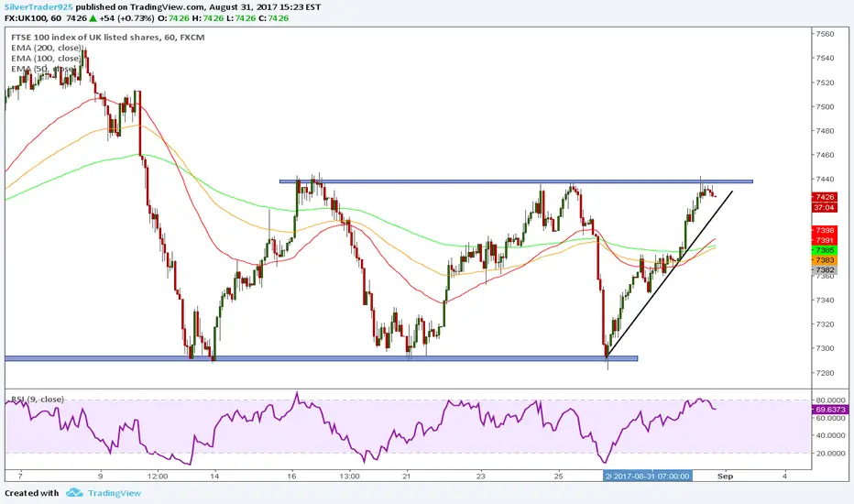854x504 pixels.
Task: Click the 80.0000 RSI axis label
Action: (831, 400)
